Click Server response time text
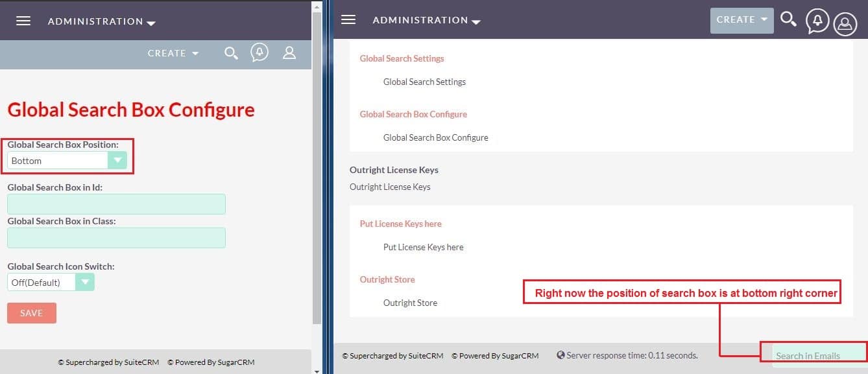 (x=632, y=355)
